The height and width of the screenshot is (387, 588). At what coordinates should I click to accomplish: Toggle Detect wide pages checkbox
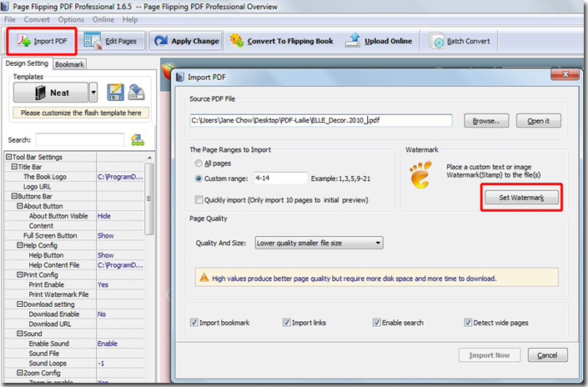click(x=468, y=323)
